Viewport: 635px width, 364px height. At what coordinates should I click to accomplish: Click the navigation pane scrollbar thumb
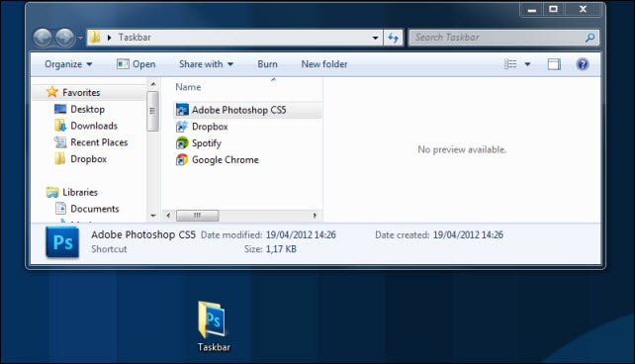tap(152, 111)
